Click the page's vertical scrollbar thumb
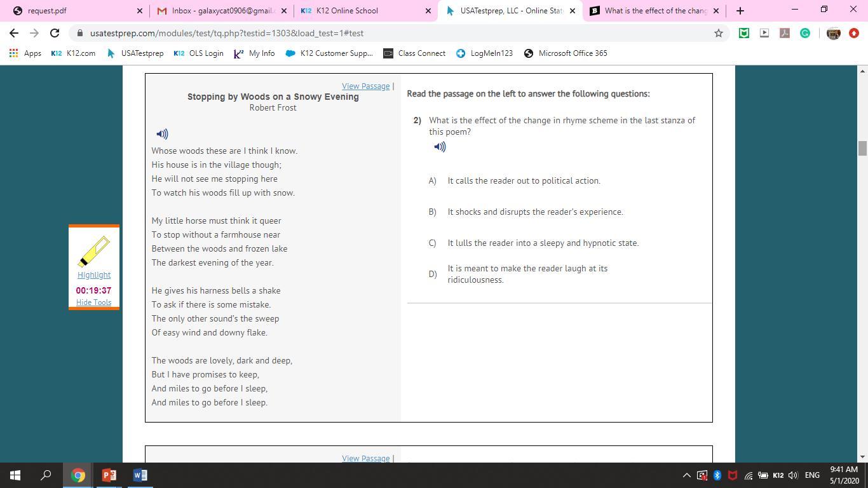Viewport: 868px width, 488px height. [862, 148]
